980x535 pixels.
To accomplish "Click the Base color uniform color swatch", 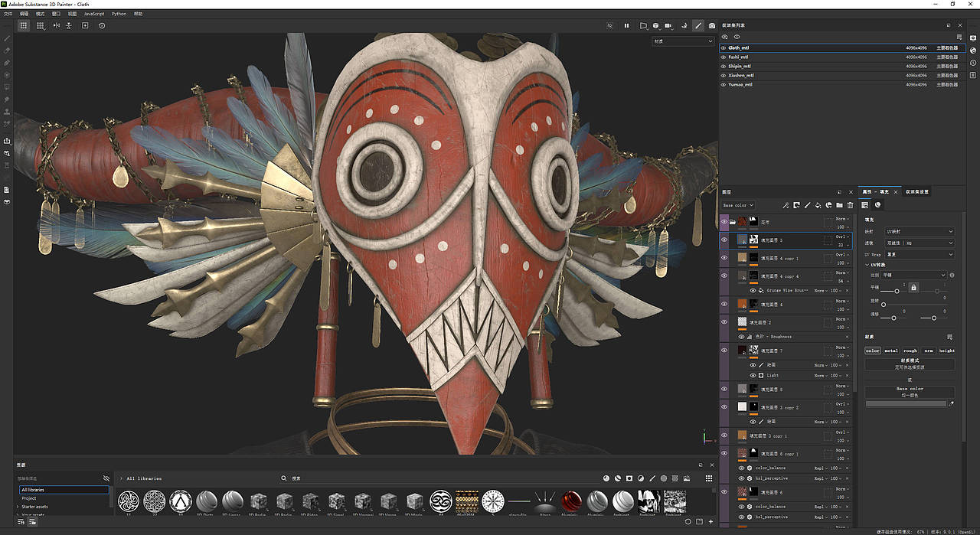I will [x=906, y=403].
